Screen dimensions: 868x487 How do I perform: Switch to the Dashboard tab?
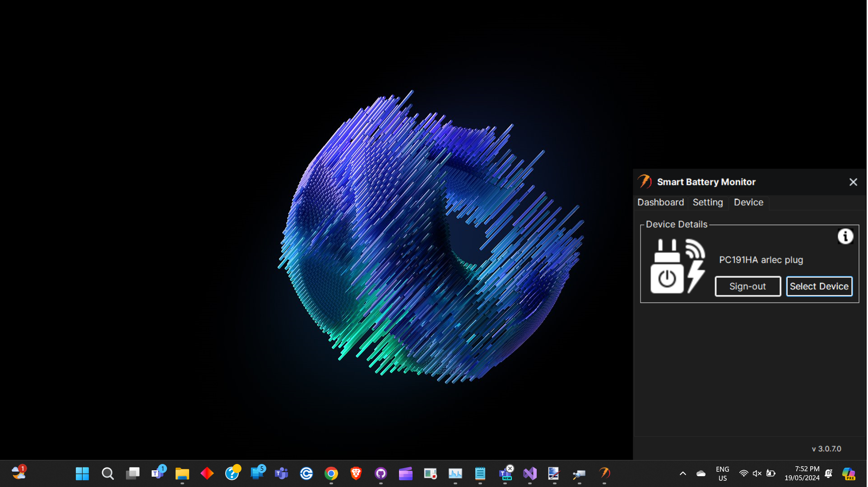tap(660, 202)
